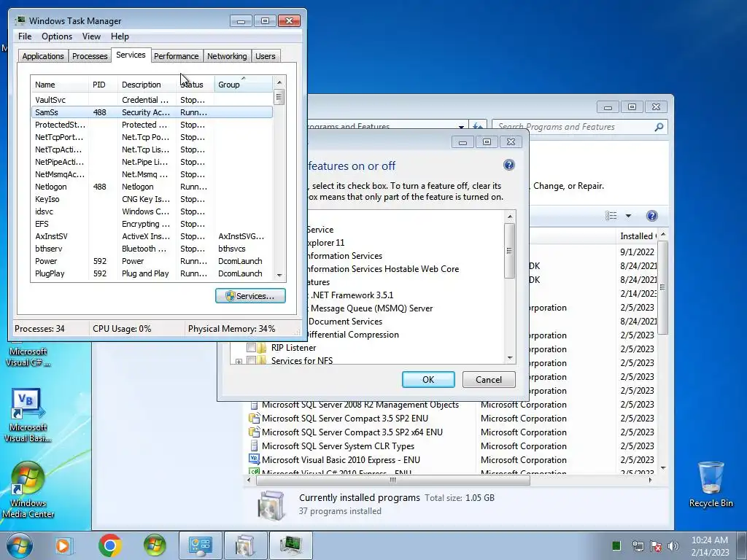Select the VaultSvc service row
This screenshot has width=747, height=560.
[152, 100]
